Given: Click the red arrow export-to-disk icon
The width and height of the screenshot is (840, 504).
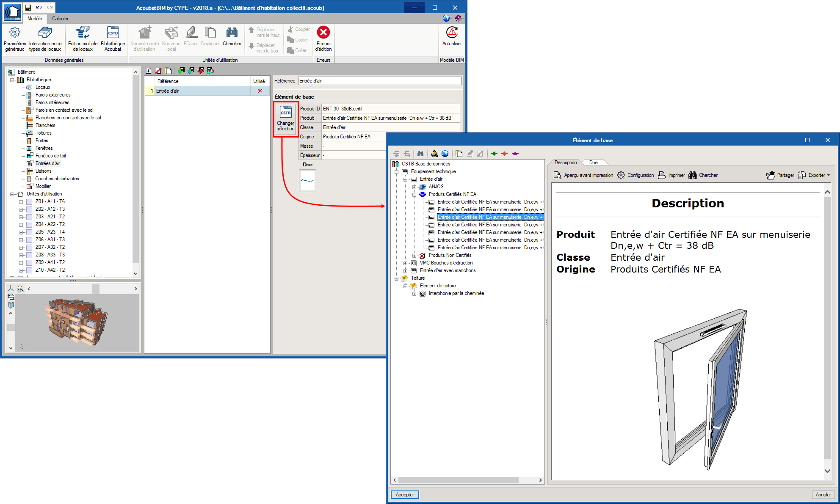Looking at the screenshot, I should click(x=201, y=71).
